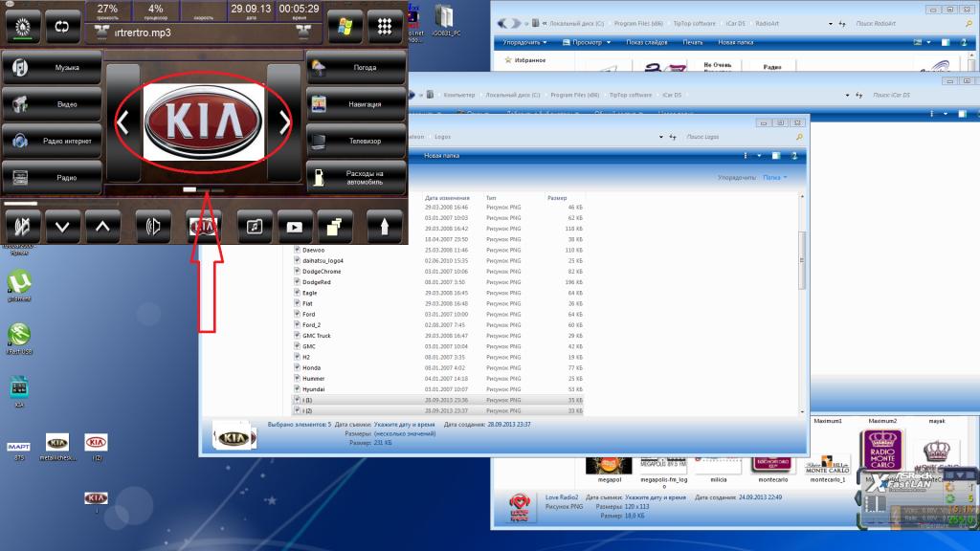Viewport: 980px width, 551px height.
Task: Open Расходы на автомобиль expenses
Action: [x=356, y=178]
